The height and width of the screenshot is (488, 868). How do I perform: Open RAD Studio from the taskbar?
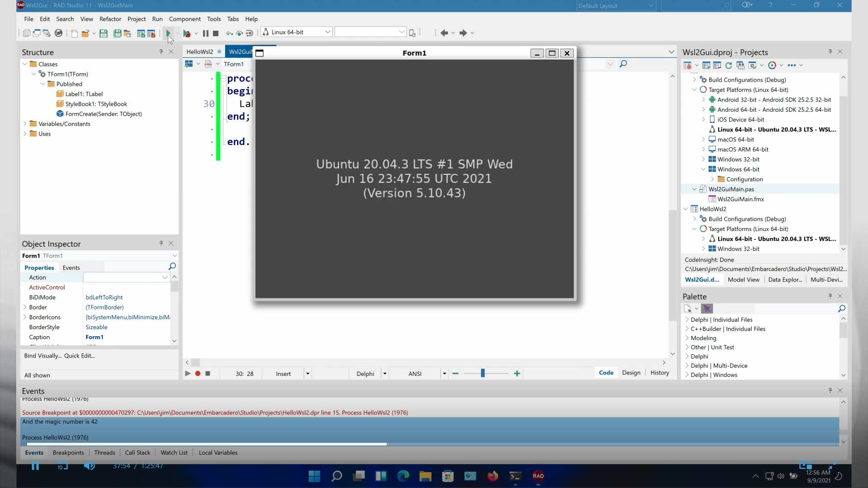click(538, 476)
